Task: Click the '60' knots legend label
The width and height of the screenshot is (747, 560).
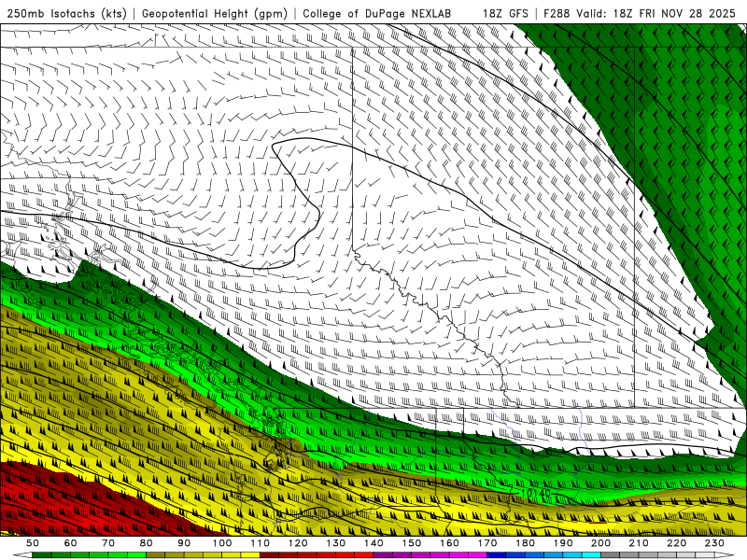Action: click(x=70, y=543)
